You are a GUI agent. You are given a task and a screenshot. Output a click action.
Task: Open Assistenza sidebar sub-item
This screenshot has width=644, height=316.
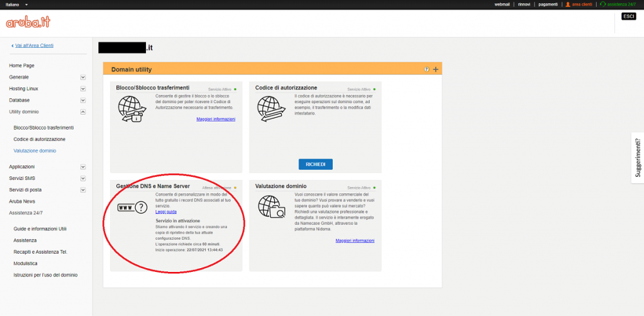(x=25, y=240)
